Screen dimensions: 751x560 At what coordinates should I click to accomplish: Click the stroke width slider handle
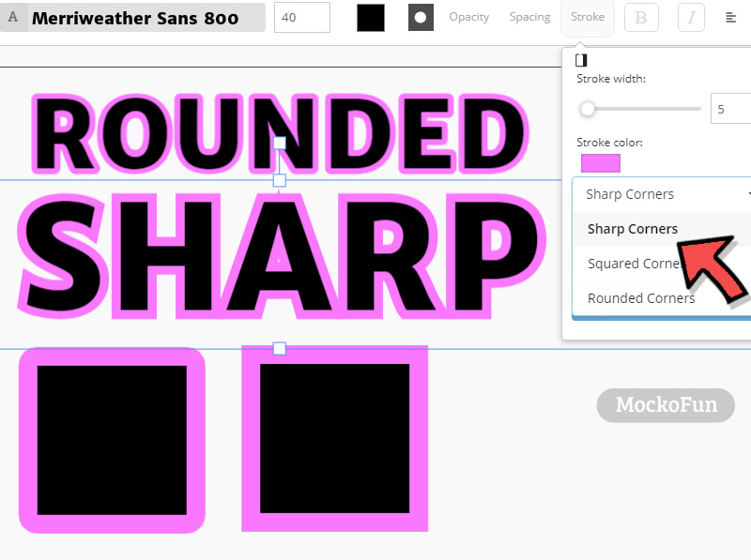coord(588,109)
